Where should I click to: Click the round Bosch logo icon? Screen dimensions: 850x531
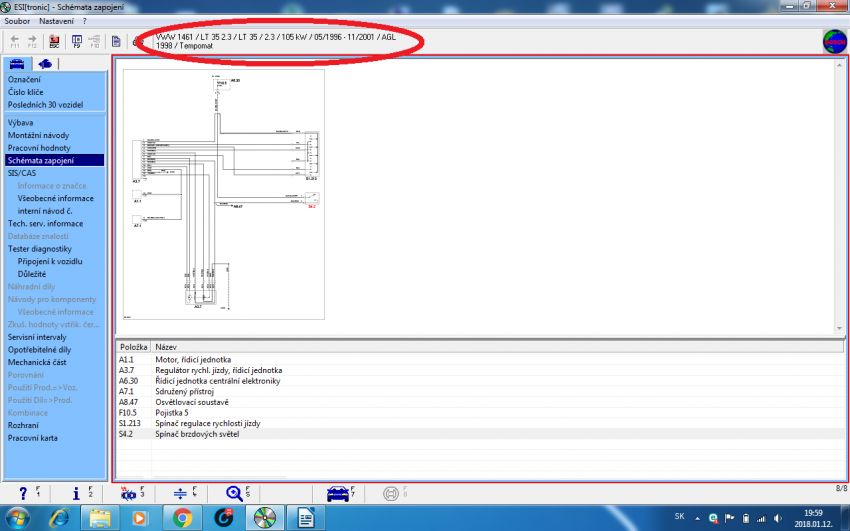point(835,41)
